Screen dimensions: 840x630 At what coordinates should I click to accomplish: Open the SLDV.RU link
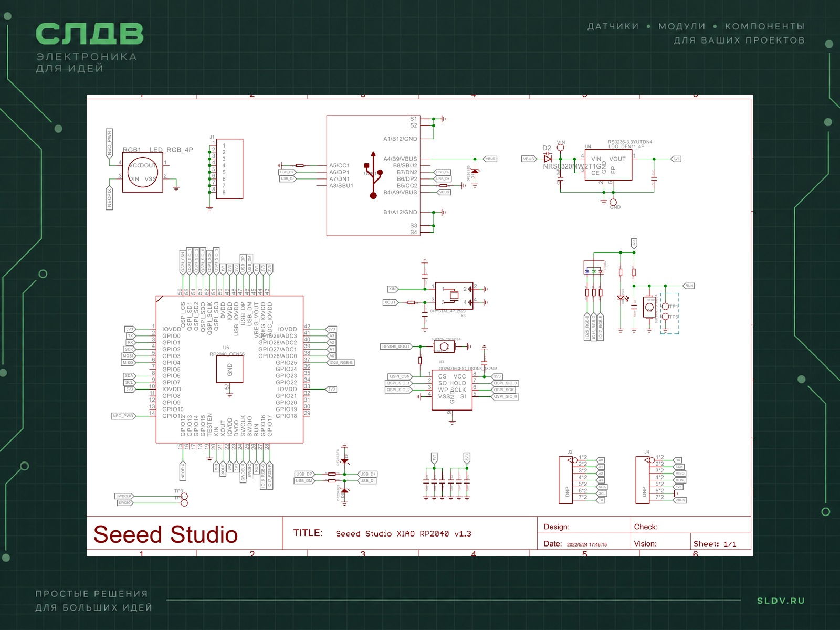[781, 601]
